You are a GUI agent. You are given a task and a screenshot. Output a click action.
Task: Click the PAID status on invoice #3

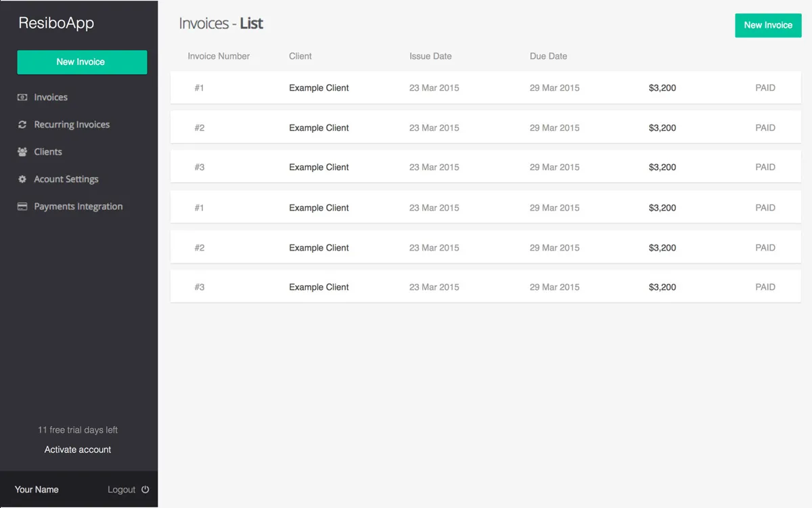tap(765, 167)
